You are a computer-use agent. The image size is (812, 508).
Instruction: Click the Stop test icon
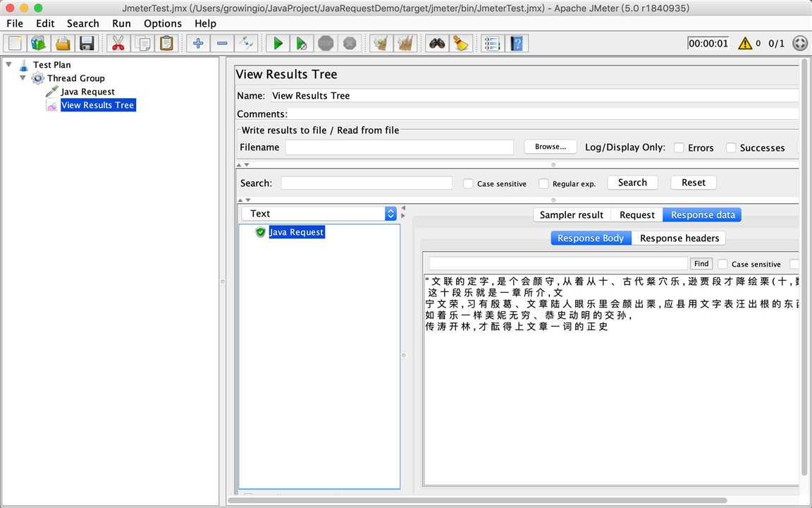click(326, 43)
